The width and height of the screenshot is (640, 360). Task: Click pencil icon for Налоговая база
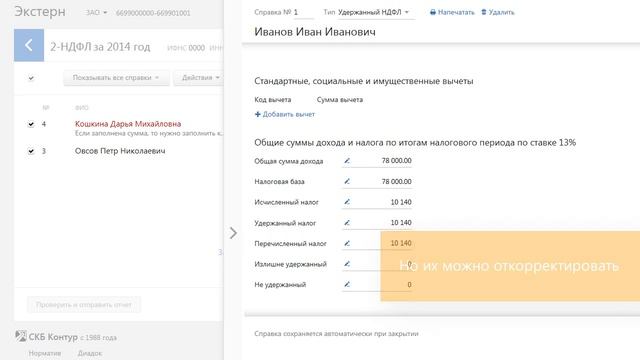point(347,181)
